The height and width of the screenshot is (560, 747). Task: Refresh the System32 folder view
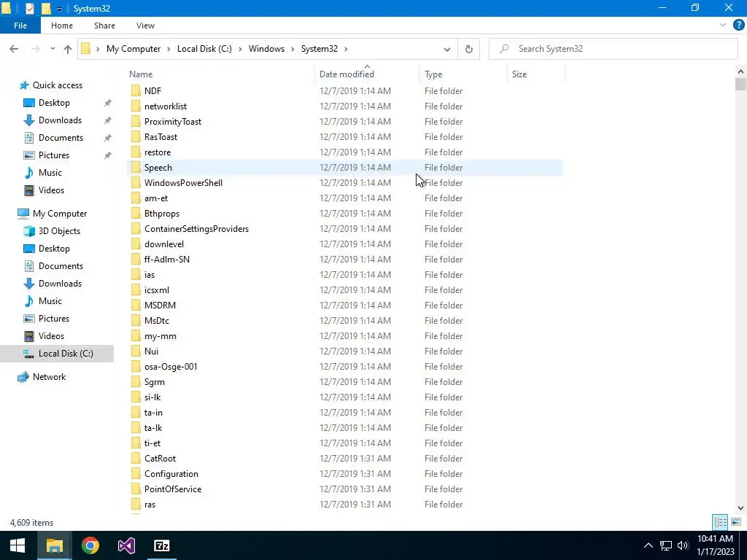(469, 49)
